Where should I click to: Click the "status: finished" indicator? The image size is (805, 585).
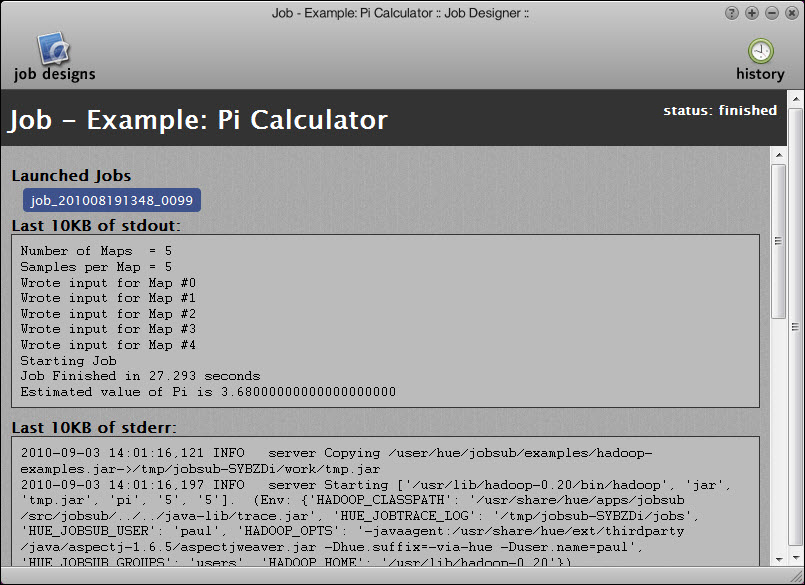(x=719, y=111)
